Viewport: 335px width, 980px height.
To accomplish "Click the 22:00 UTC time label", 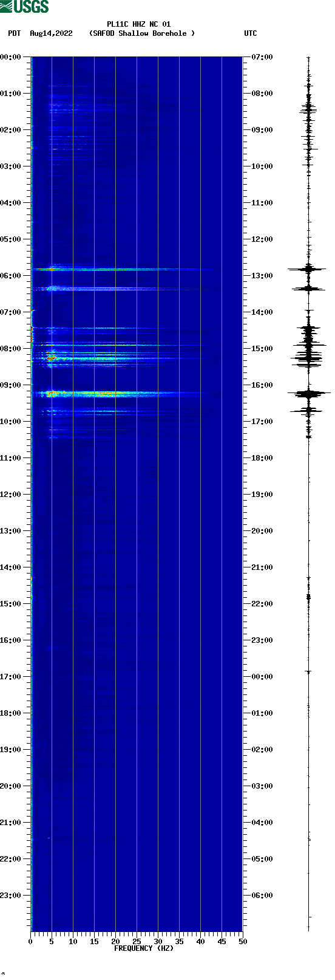I will (x=262, y=604).
